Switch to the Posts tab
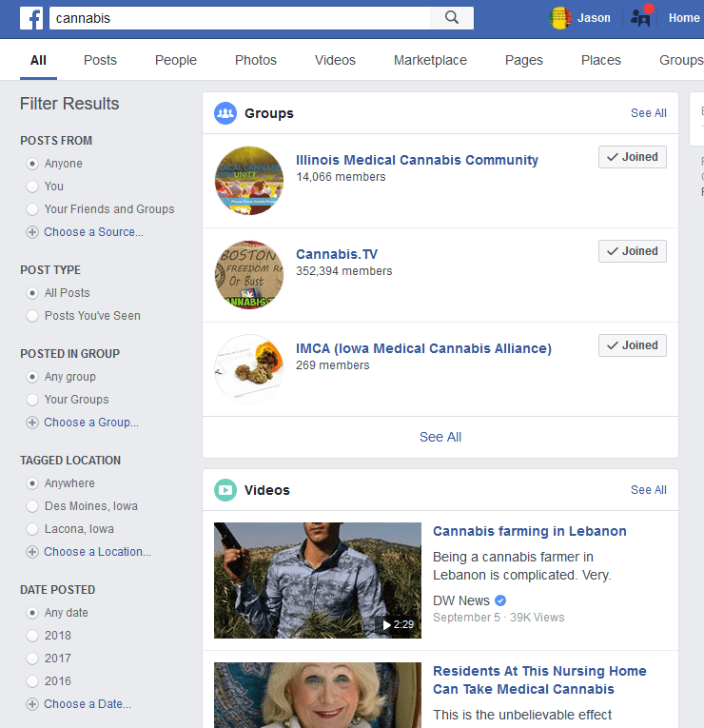 [100, 60]
